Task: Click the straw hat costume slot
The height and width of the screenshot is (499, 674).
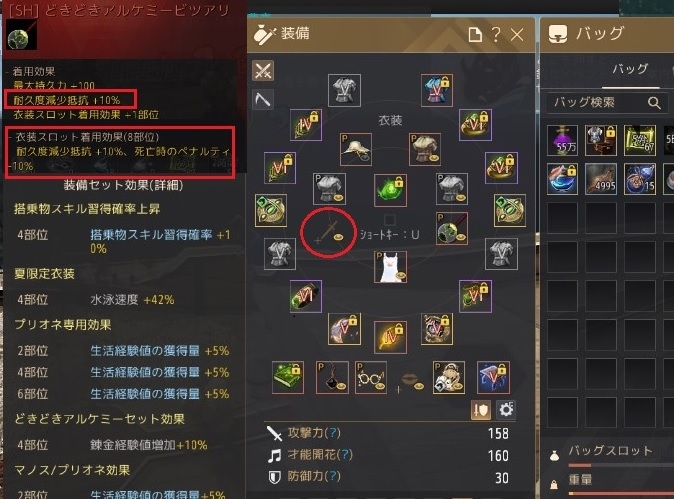Action: click(356, 150)
